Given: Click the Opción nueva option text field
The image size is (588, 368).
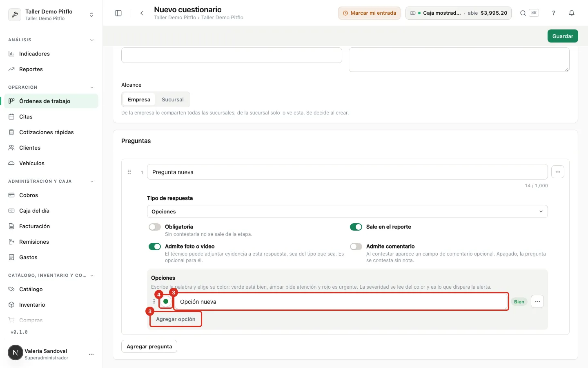Looking at the screenshot, I should 341,302.
